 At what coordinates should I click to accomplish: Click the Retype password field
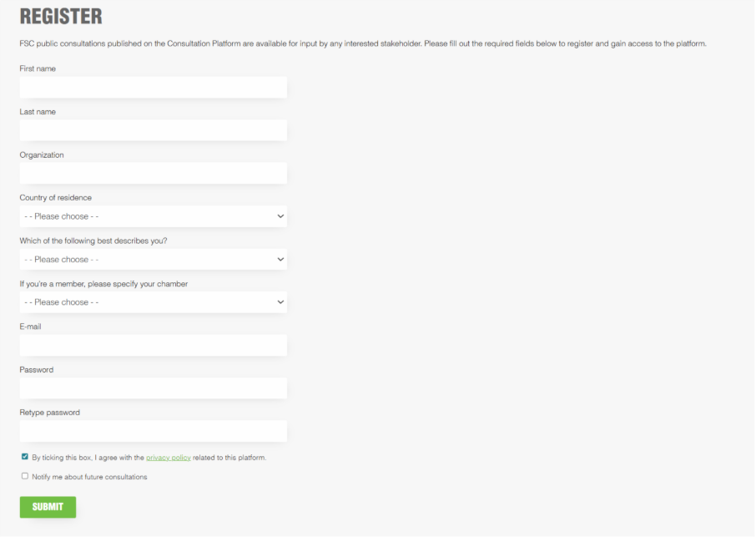point(153,431)
